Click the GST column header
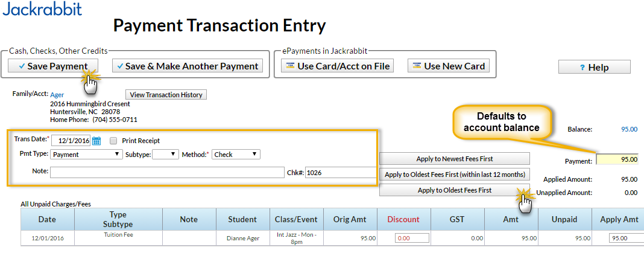 pos(458,219)
